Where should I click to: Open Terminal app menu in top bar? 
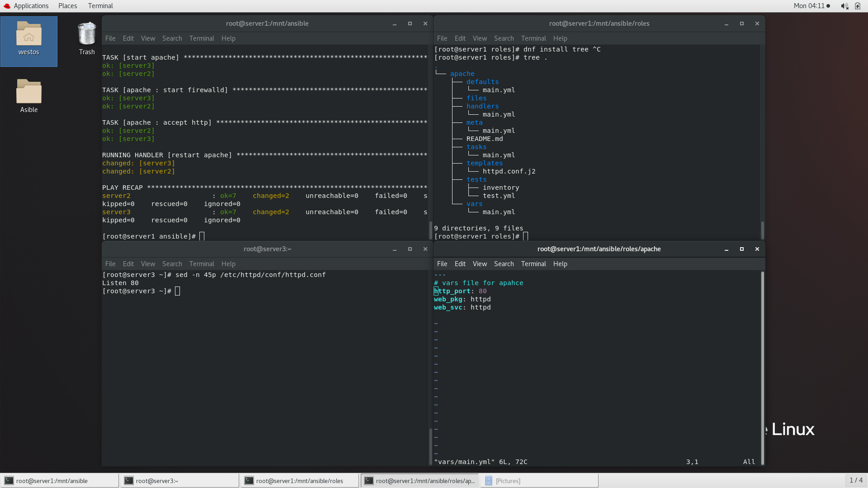100,6
